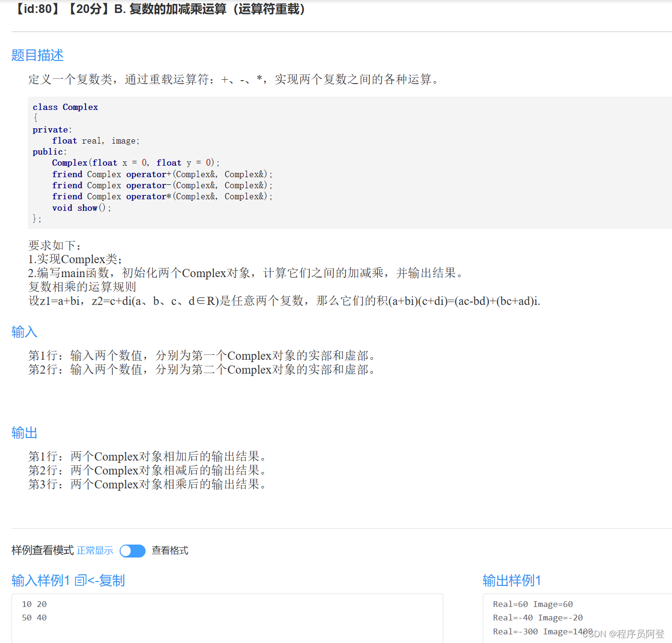Toggle the sample view mode switch
672x643 pixels.
point(133,551)
